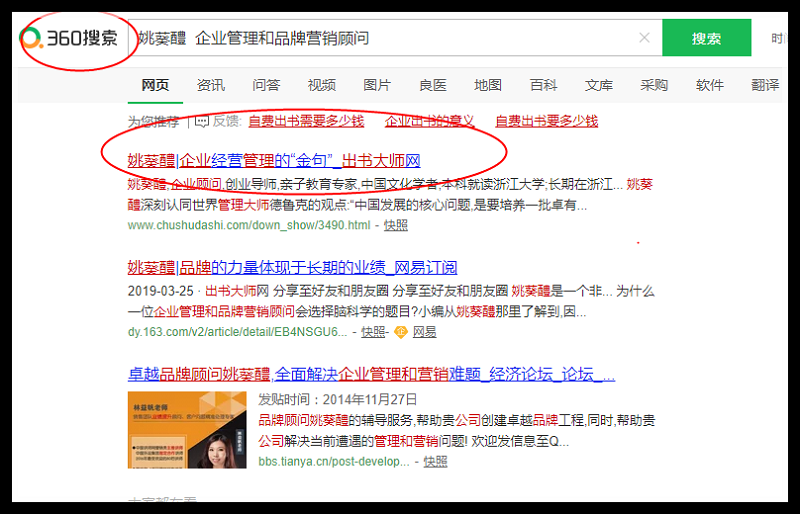800x514 pixels.
Task: Switch to the 翻译 tab
Action: [765, 85]
